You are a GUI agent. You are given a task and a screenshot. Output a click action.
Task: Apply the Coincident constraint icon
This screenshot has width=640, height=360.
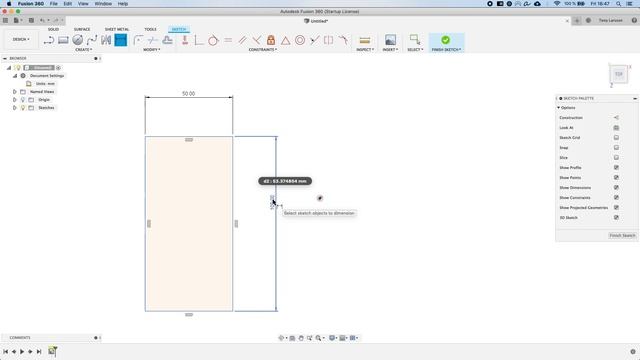point(199,40)
